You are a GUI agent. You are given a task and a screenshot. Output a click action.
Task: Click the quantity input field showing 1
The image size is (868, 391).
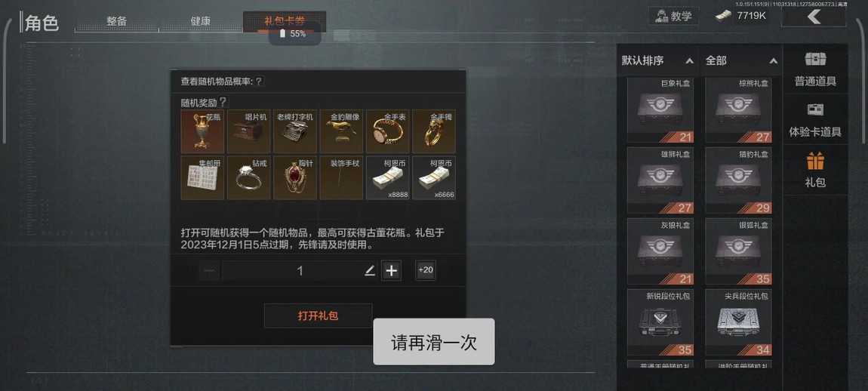[300, 271]
